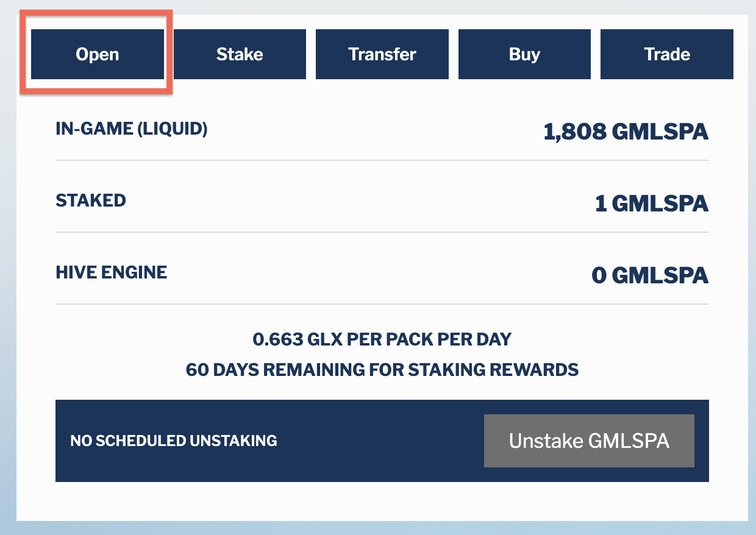Open the Transfer option

point(382,54)
